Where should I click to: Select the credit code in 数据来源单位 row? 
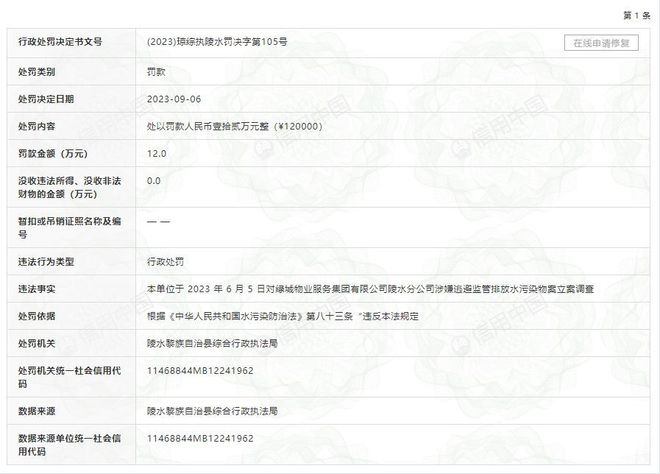coord(200,439)
